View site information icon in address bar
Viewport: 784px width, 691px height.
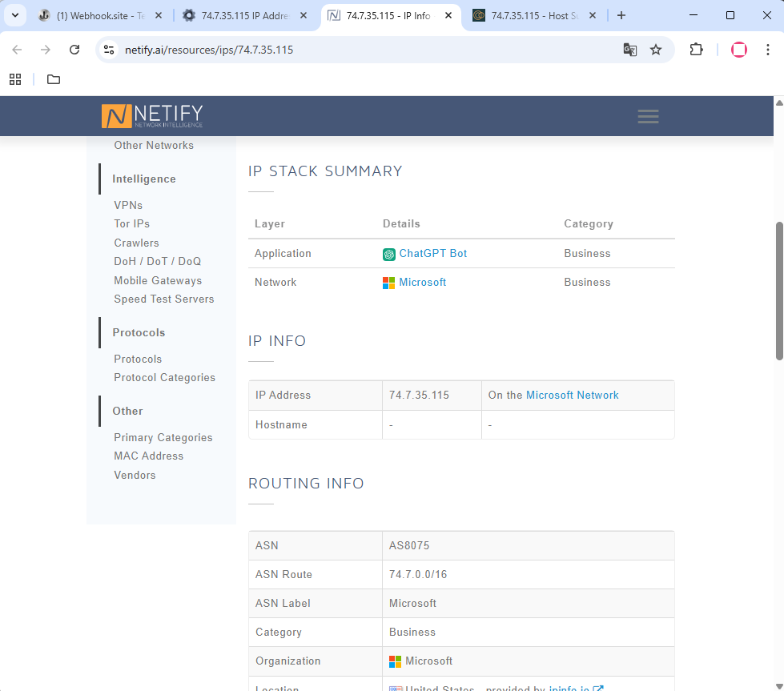coord(109,50)
